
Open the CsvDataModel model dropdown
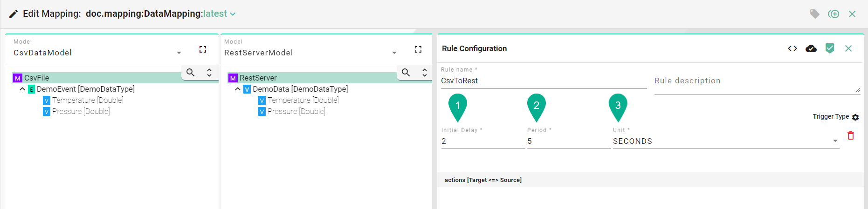point(179,53)
